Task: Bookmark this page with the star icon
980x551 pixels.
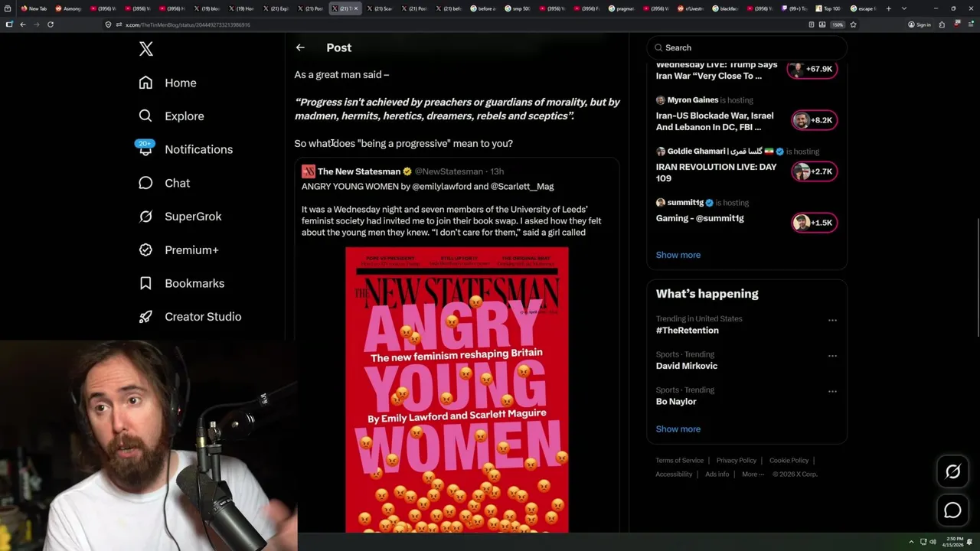Action: click(x=853, y=24)
